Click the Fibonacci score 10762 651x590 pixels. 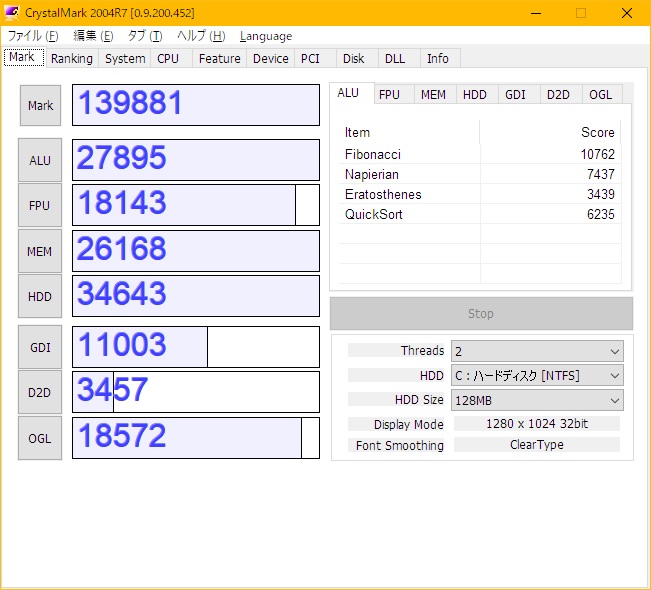(597, 154)
